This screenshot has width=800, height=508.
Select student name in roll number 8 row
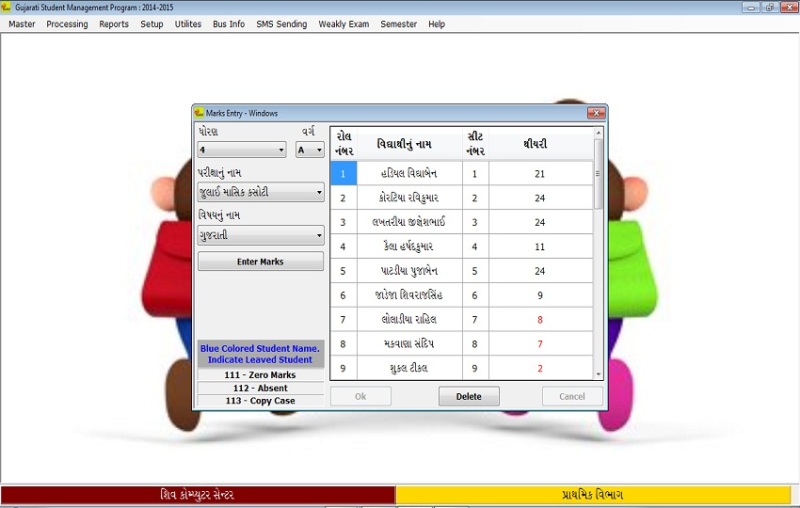[410, 344]
